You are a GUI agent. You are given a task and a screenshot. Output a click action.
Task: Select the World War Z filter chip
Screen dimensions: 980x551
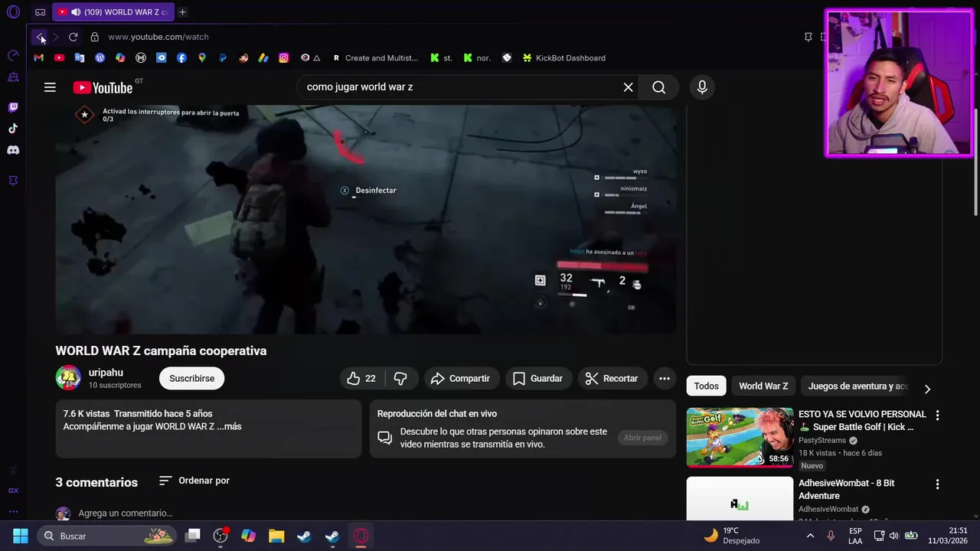pos(763,386)
